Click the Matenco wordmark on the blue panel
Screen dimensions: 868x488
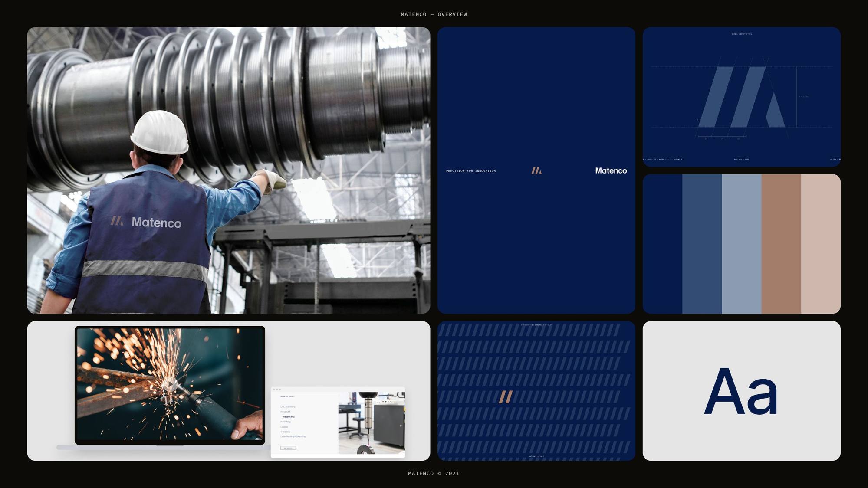pos(611,170)
